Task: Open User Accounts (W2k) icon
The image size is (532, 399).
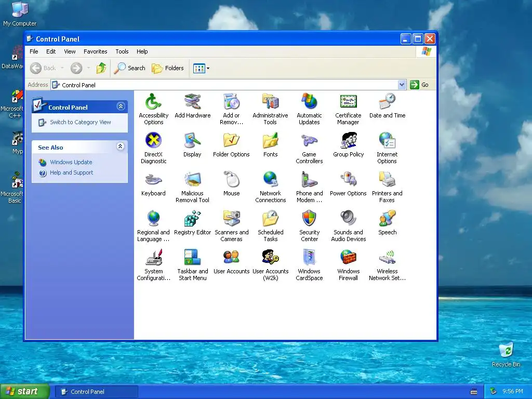Action: (x=270, y=258)
